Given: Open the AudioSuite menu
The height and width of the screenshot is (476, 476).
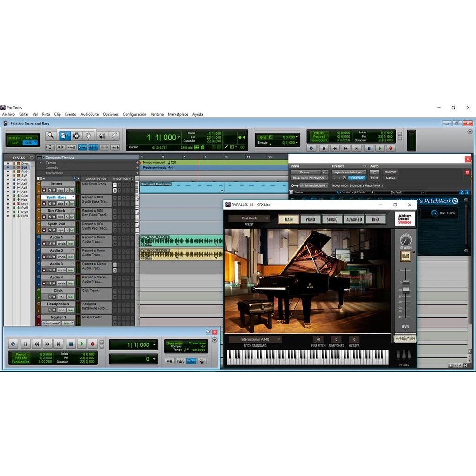Looking at the screenshot, I should pos(89,114).
